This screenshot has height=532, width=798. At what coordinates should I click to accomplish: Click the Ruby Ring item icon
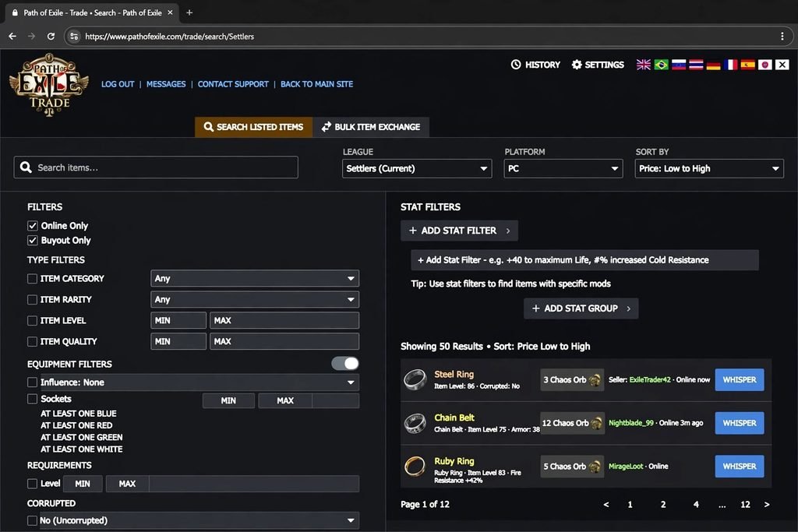[415, 466]
